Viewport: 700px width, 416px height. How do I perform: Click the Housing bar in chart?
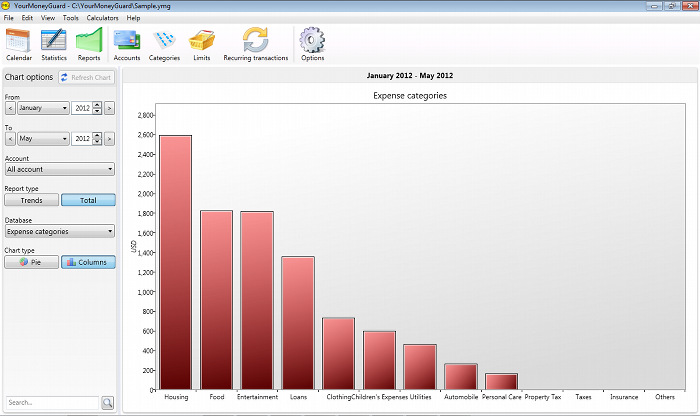click(x=176, y=262)
